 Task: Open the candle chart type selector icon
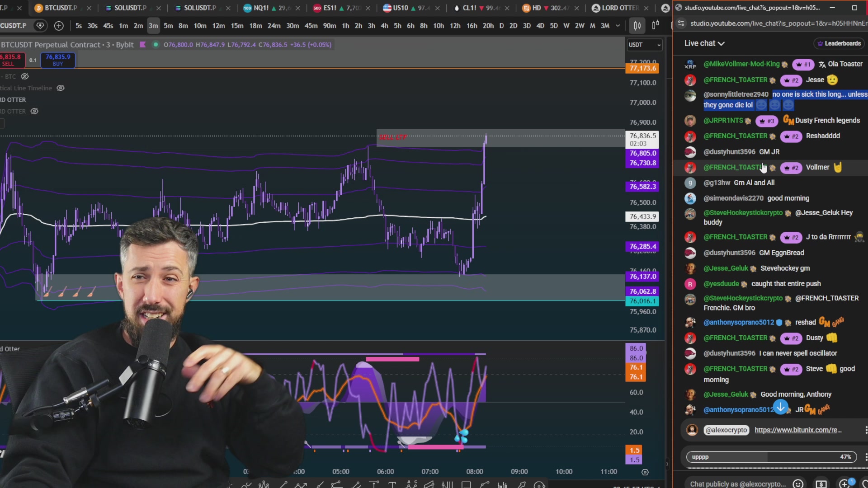[637, 26]
